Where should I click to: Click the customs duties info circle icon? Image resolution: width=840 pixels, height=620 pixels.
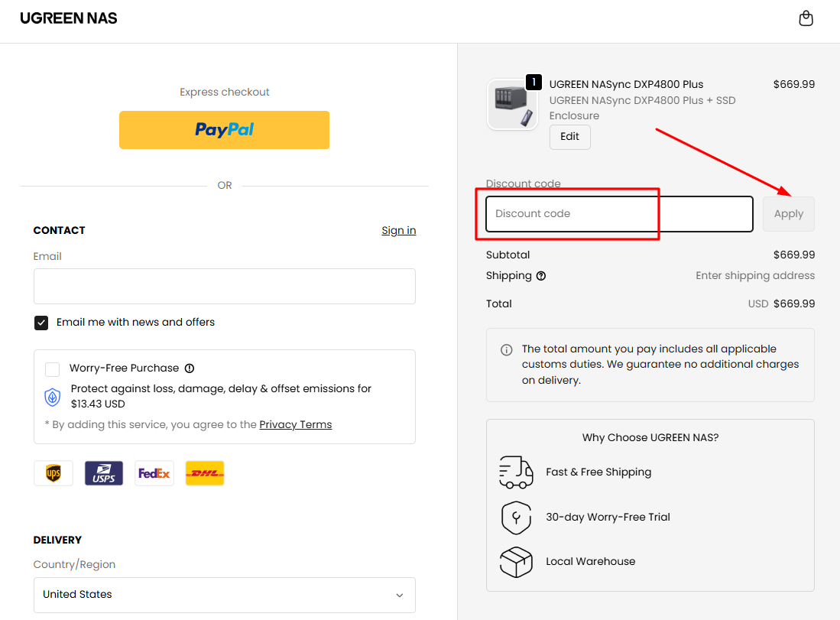point(506,349)
